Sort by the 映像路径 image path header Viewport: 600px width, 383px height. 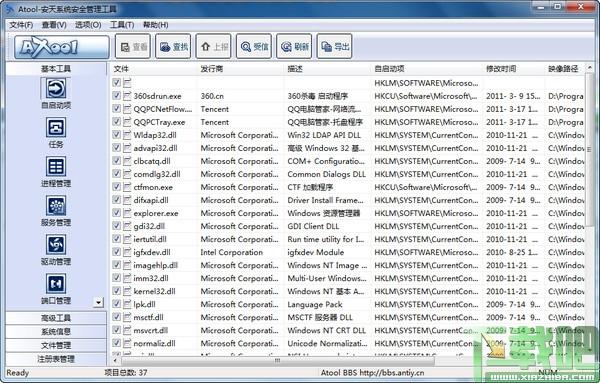(x=564, y=69)
